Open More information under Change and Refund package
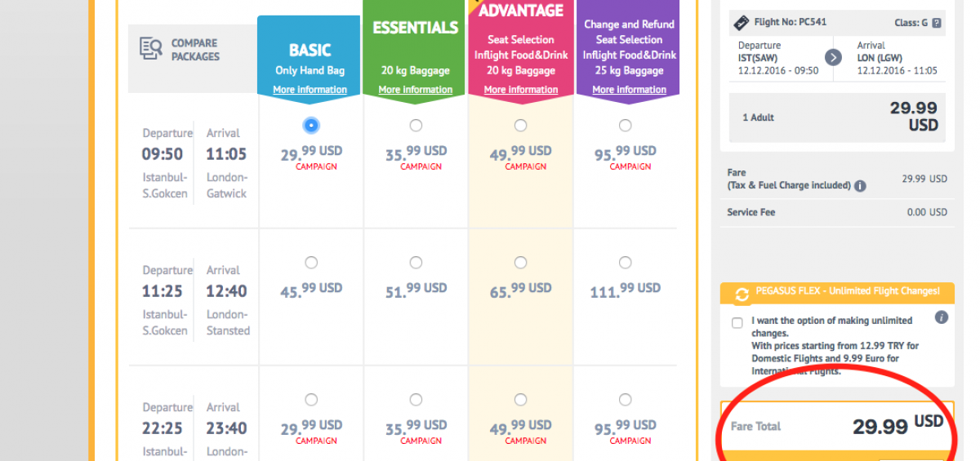Screen dimensions: 980x461 (x=629, y=90)
